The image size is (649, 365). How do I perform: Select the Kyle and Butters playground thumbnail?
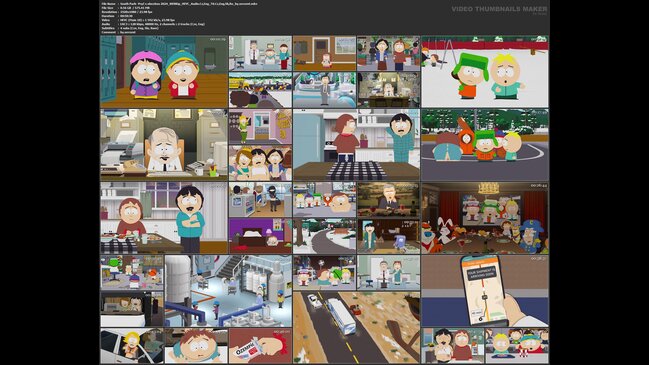(485, 72)
